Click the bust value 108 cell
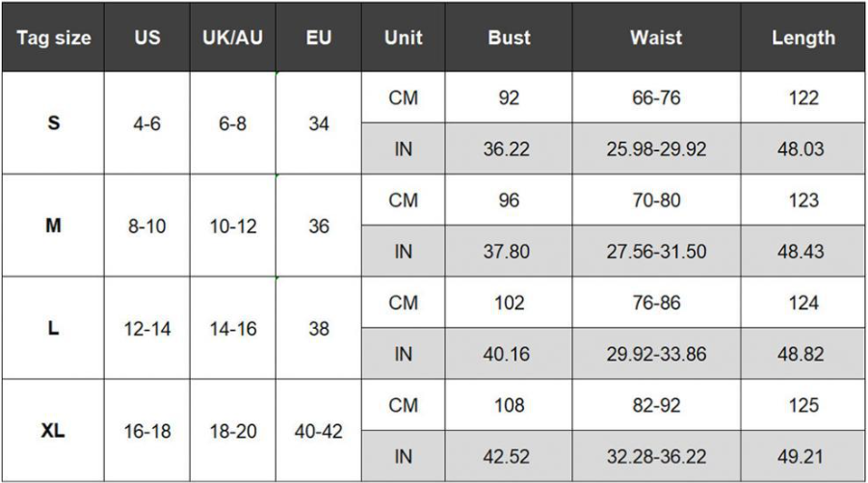 (x=509, y=406)
